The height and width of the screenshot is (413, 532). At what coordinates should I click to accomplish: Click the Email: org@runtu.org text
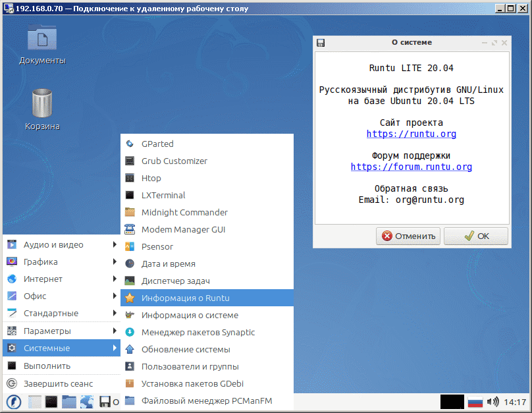(412, 200)
